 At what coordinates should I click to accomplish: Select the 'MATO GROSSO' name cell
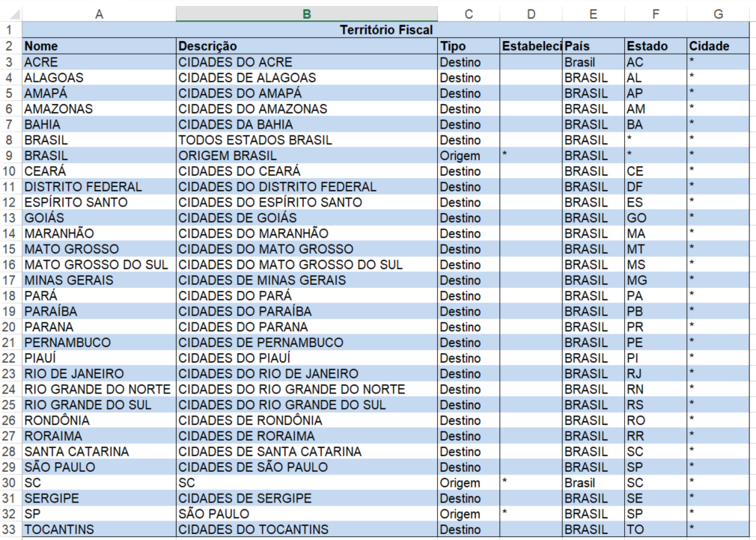pyautogui.click(x=99, y=249)
